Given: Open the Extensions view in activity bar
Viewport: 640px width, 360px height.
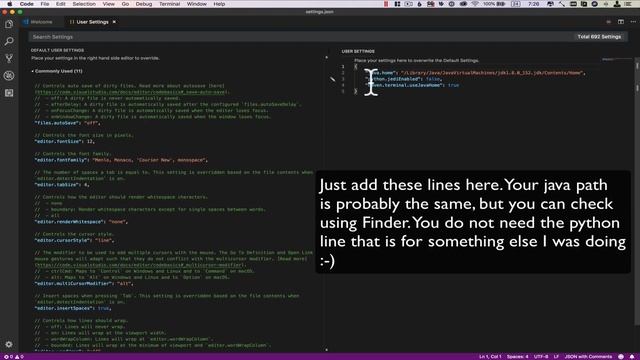Looking at the screenshot, I should coord(9,93).
